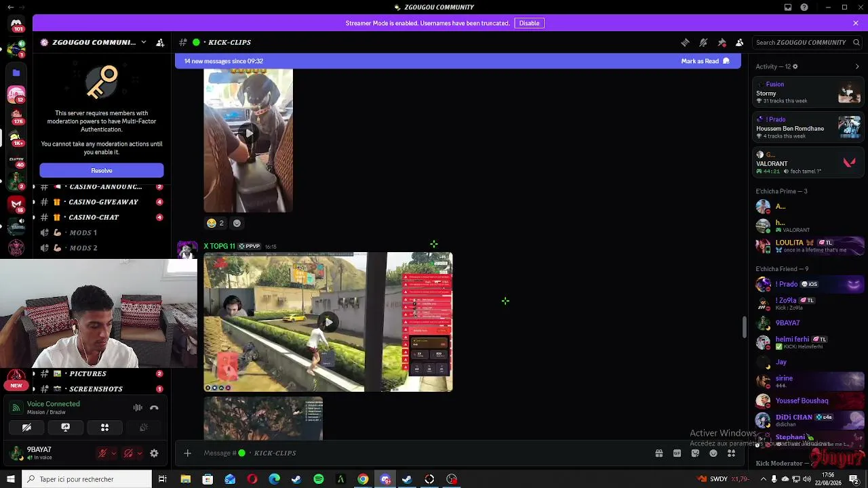Open LOULITA member profile
868x488 pixels.
pos(810,246)
